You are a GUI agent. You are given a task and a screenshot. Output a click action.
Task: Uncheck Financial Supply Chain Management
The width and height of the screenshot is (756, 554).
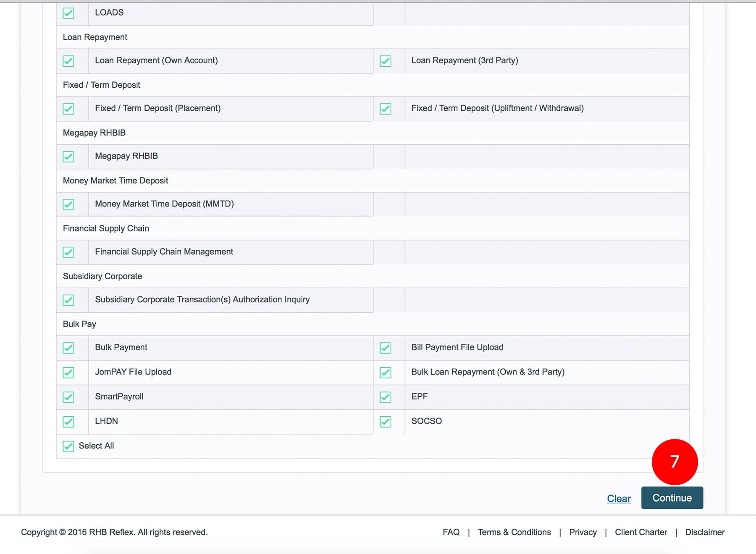coord(68,253)
